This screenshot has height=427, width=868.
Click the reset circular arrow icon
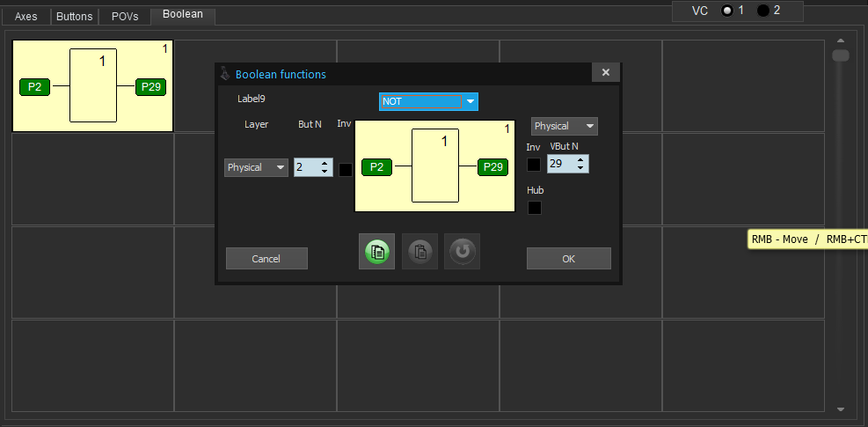463,252
